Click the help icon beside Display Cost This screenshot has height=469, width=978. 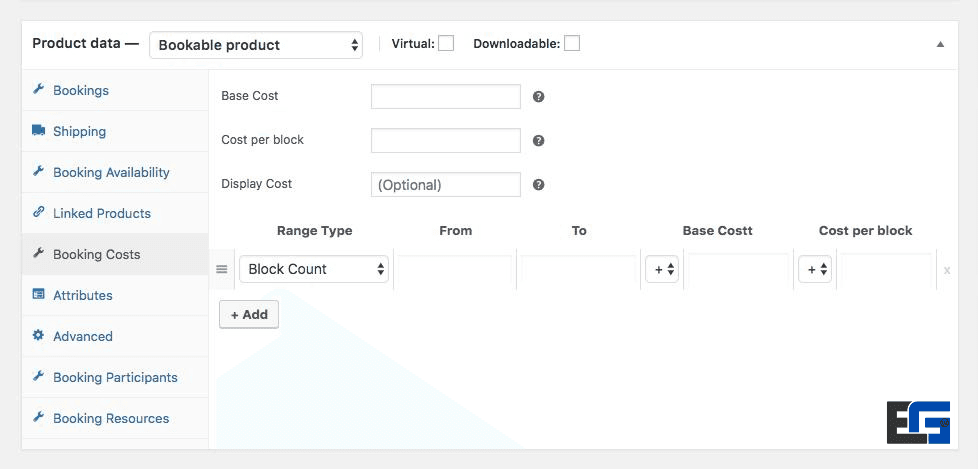(x=538, y=185)
